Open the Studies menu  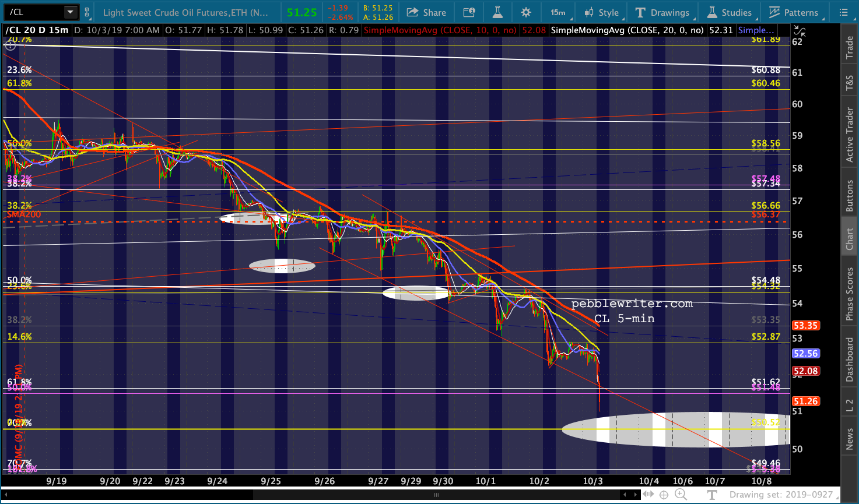[730, 12]
